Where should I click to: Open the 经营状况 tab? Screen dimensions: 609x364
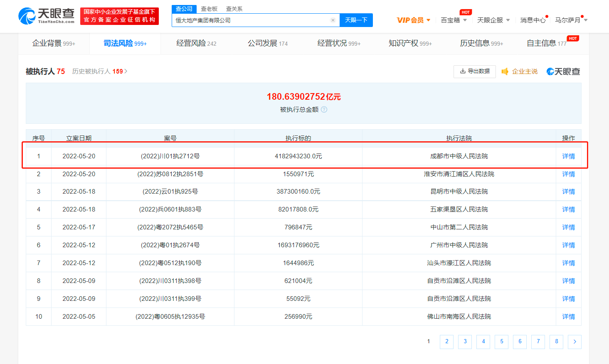point(339,43)
